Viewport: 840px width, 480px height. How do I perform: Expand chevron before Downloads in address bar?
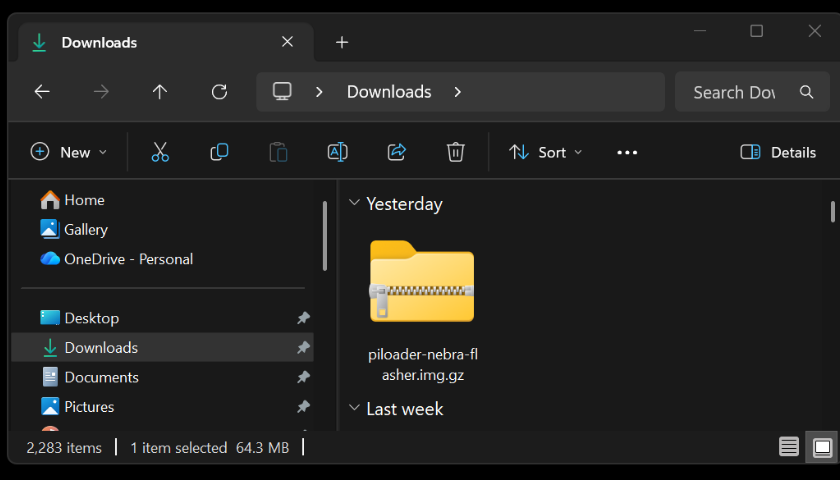tap(319, 92)
